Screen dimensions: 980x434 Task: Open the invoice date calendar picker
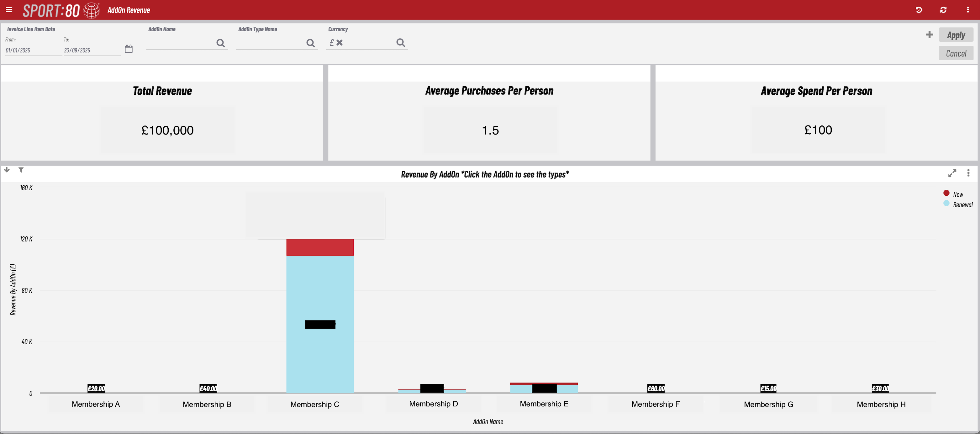pos(129,49)
